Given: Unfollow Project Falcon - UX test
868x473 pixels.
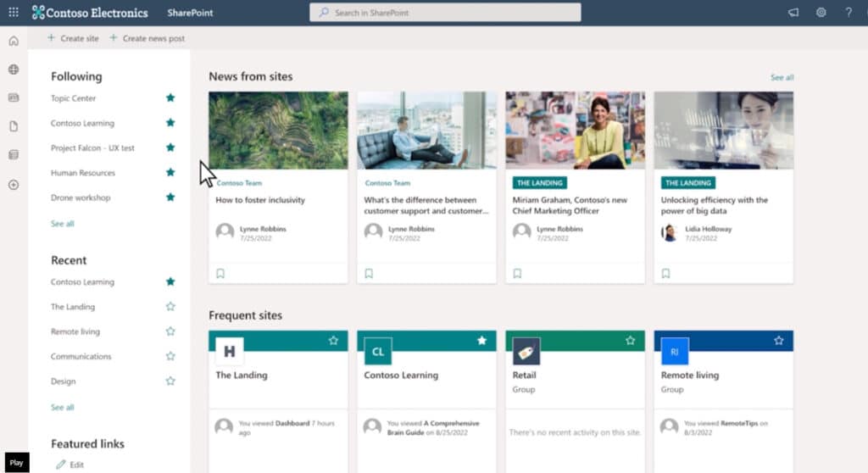Looking at the screenshot, I should coord(170,147).
